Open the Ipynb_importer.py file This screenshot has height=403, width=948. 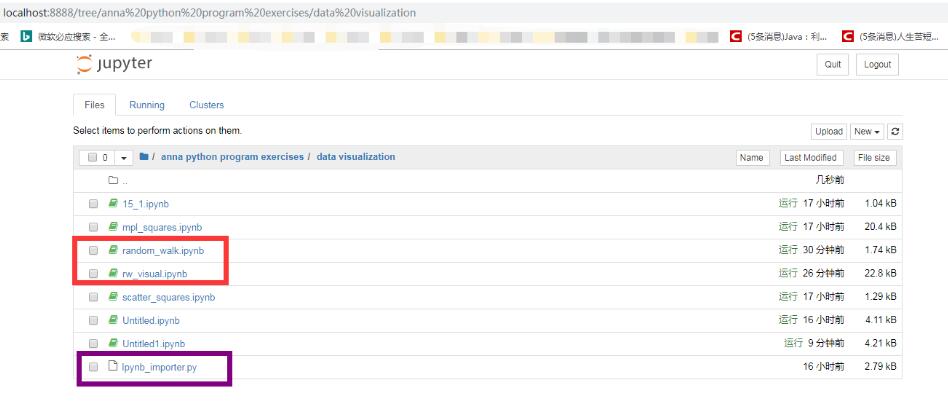tap(159, 367)
